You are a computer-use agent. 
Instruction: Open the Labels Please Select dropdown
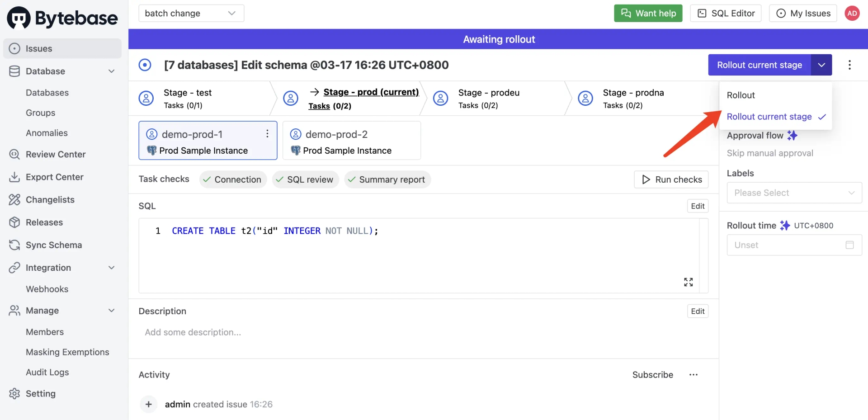point(794,193)
